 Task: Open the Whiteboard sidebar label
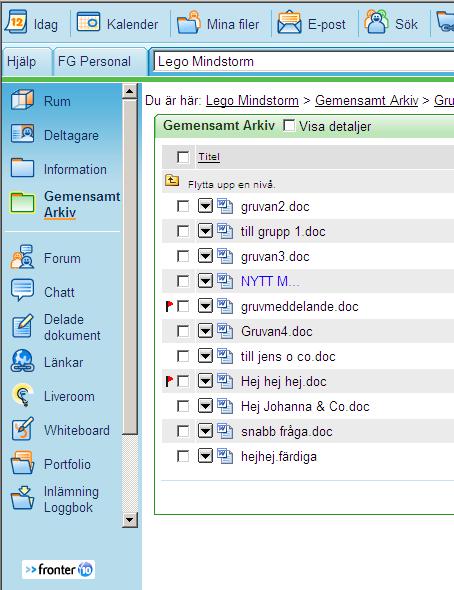77,430
